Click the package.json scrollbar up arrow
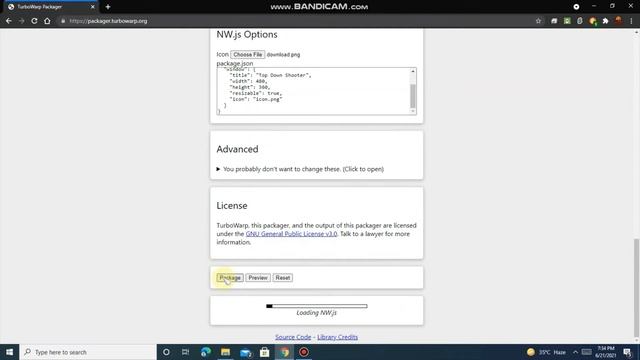This screenshot has width=640, height=360. pyautogui.click(x=413, y=71)
